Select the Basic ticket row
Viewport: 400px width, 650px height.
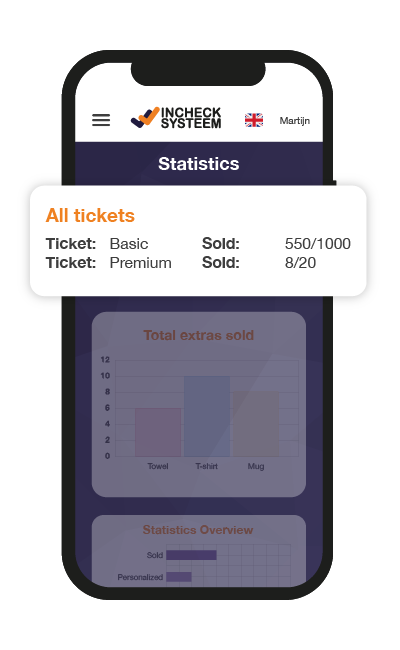click(198, 244)
